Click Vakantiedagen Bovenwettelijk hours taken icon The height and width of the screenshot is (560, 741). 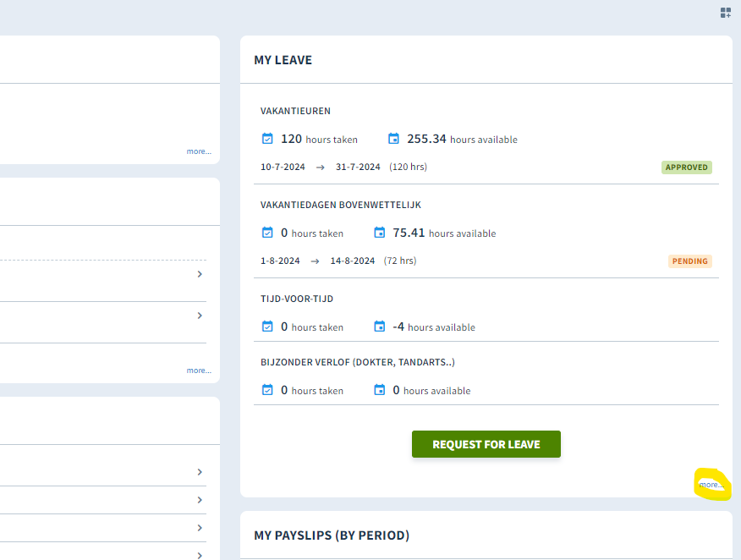(267, 233)
